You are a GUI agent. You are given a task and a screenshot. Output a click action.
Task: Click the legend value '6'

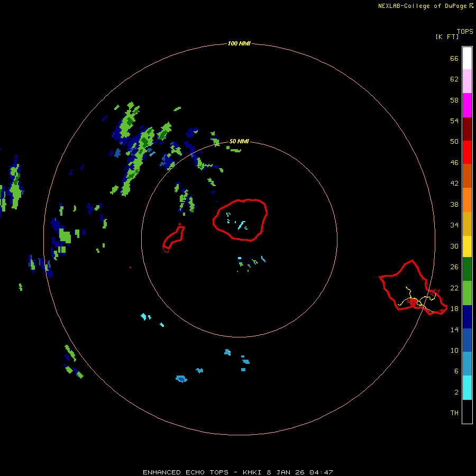(x=456, y=371)
